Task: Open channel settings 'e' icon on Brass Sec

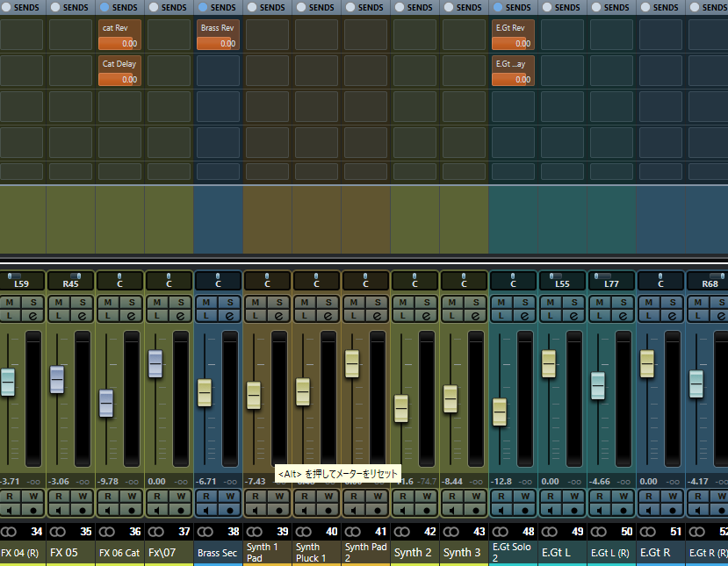Action: (x=230, y=316)
